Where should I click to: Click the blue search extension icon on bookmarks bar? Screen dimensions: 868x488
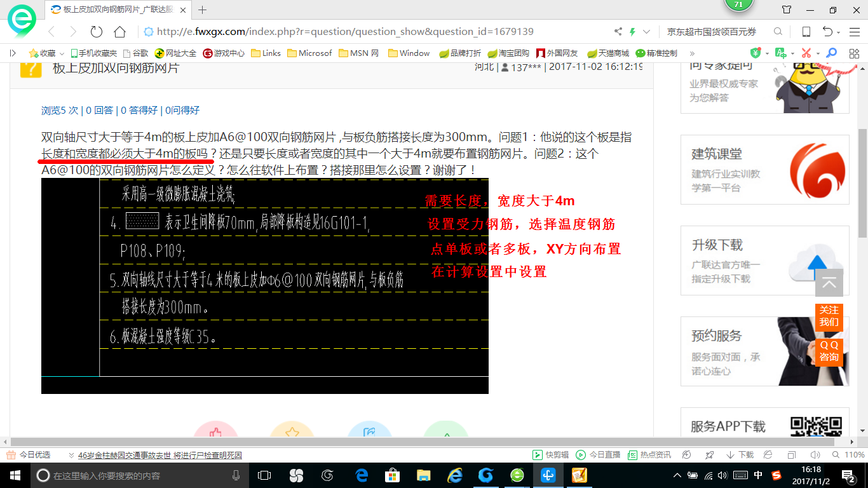(x=831, y=53)
